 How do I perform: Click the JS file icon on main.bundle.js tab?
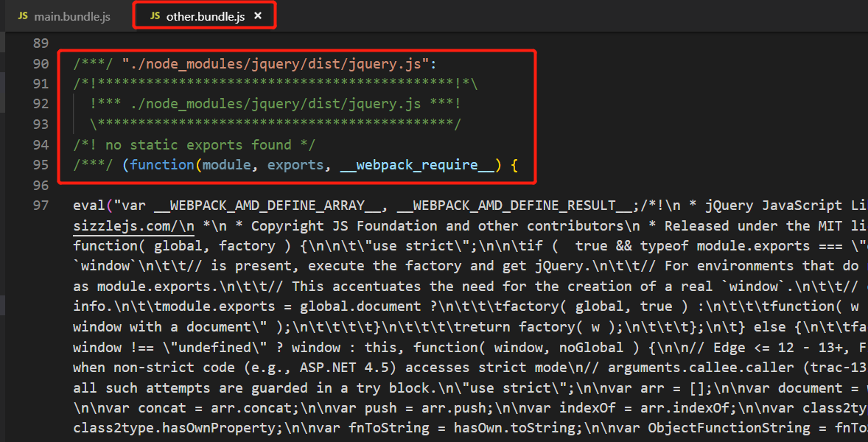tap(23, 16)
